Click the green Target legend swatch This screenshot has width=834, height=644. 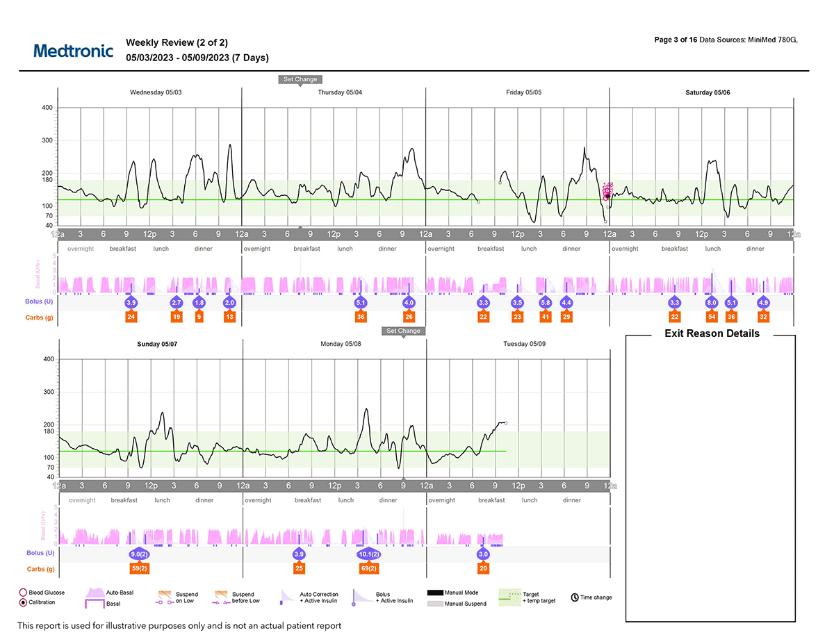[509, 597]
